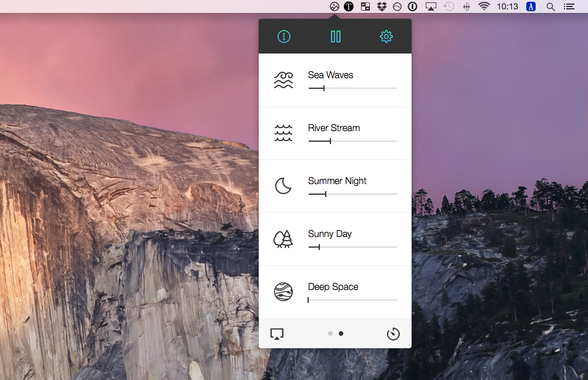Adjust the Sea Waves volume slider
The image size is (588, 380).
352,88
